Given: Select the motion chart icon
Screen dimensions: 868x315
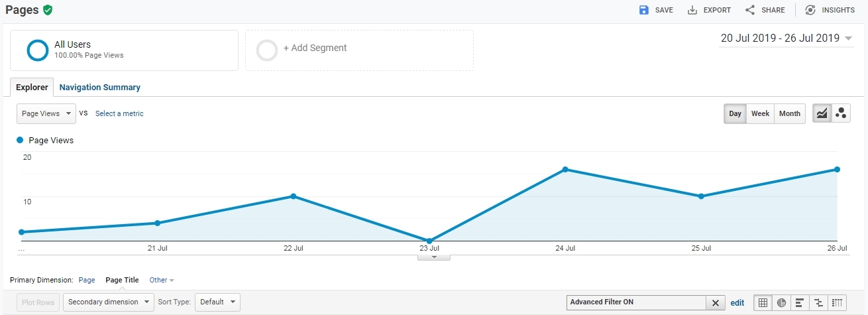Looking at the screenshot, I should (841, 113).
